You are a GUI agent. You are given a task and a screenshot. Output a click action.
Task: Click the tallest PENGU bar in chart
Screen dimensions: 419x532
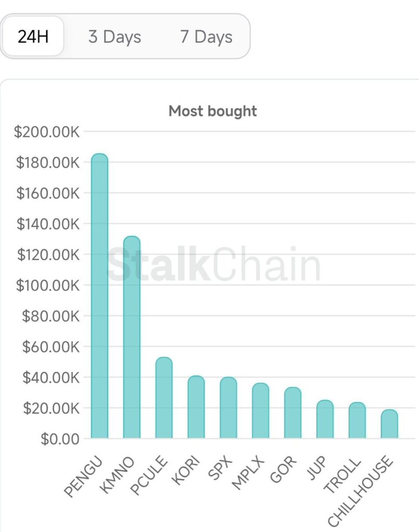pyautogui.click(x=99, y=296)
